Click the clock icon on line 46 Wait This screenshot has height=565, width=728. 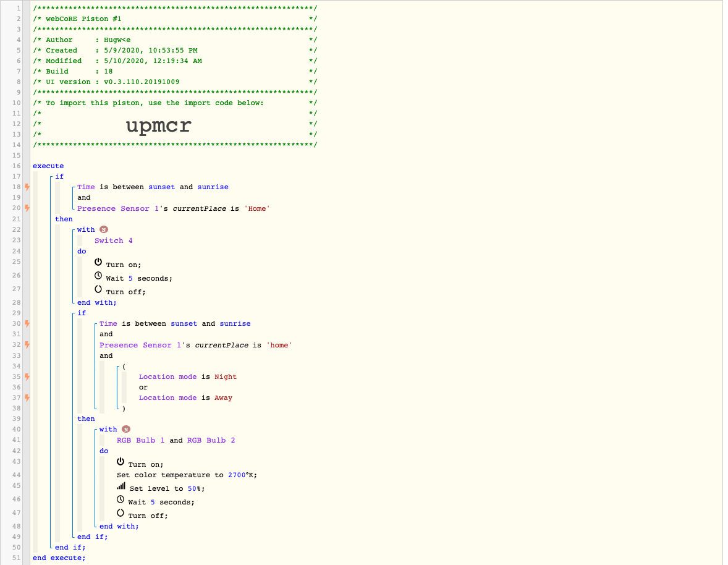pos(121,499)
